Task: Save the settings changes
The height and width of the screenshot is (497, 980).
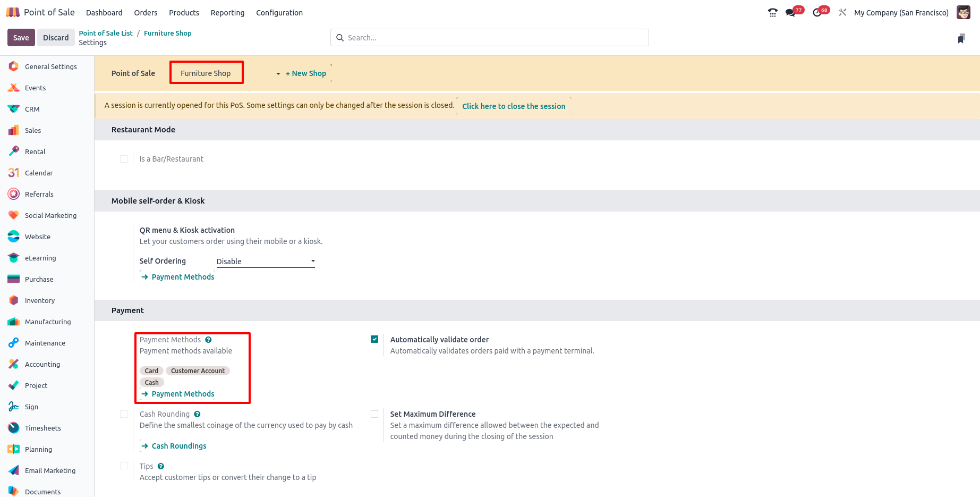Action: [21, 38]
